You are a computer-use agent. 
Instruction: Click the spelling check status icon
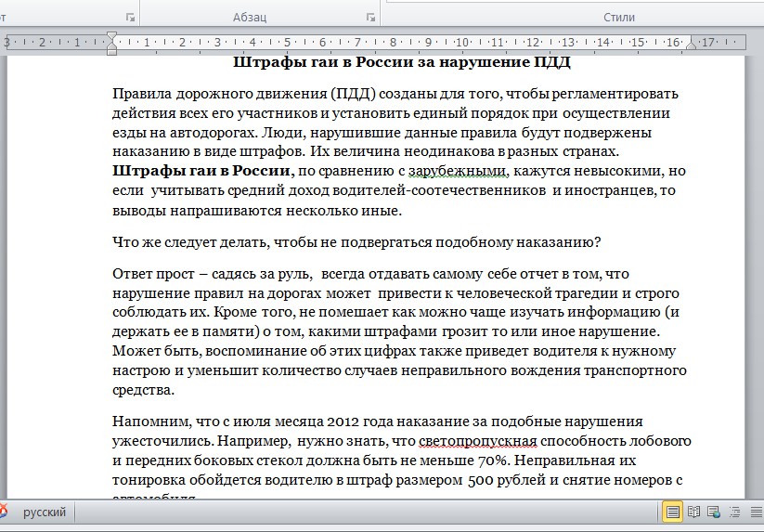(3, 512)
